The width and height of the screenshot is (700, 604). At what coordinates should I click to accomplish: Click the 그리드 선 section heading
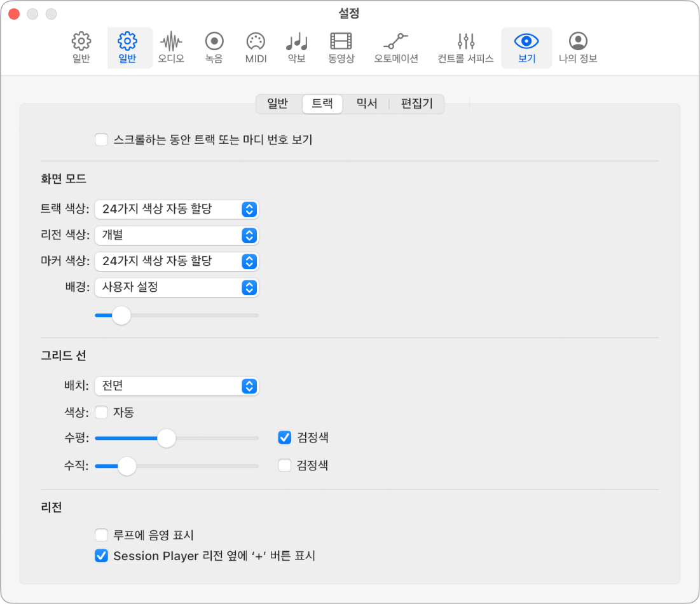[64, 356]
